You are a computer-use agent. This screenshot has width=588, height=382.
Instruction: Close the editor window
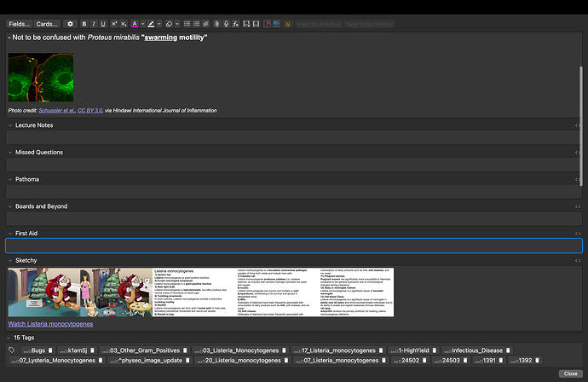(570, 373)
